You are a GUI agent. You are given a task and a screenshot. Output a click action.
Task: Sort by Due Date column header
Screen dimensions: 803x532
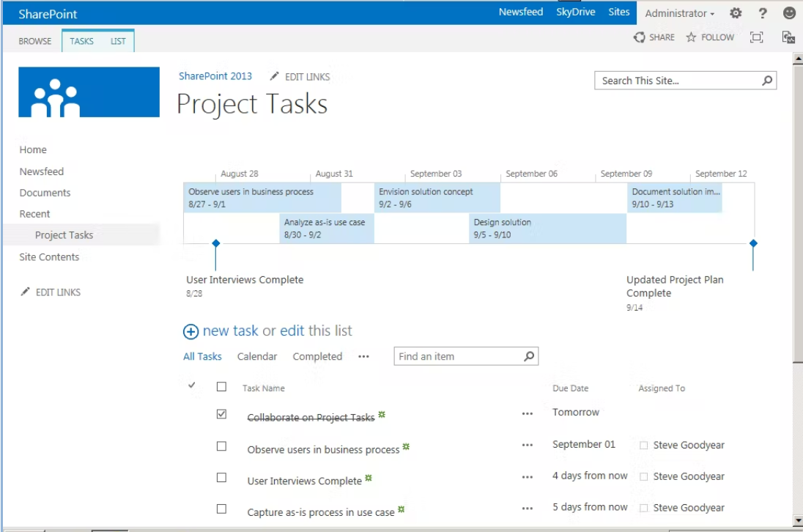tap(571, 388)
